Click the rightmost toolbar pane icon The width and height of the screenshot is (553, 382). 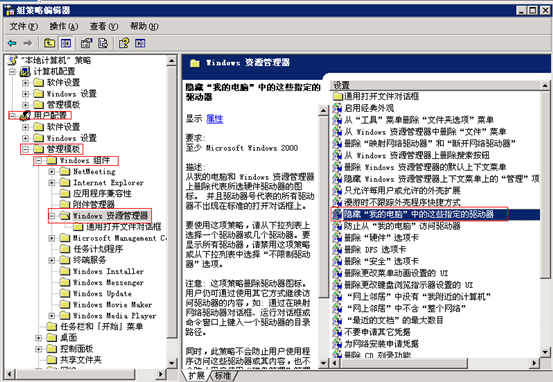tap(140, 43)
